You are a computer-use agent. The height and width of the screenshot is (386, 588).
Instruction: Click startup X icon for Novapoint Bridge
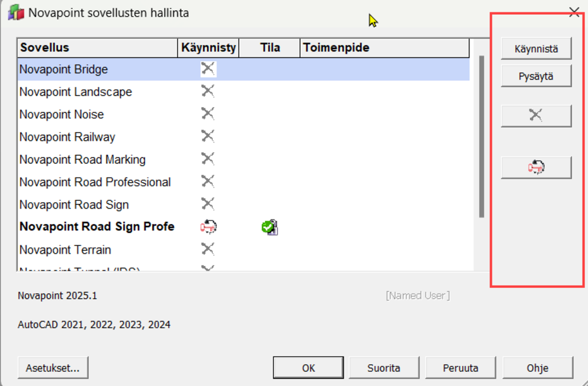[208, 68]
